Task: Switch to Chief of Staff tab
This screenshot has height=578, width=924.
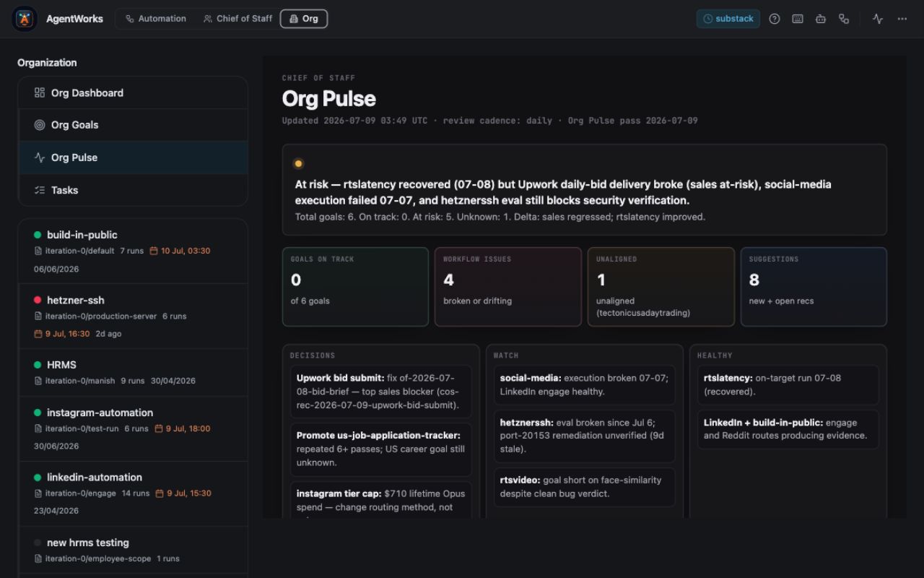Action: (x=237, y=19)
